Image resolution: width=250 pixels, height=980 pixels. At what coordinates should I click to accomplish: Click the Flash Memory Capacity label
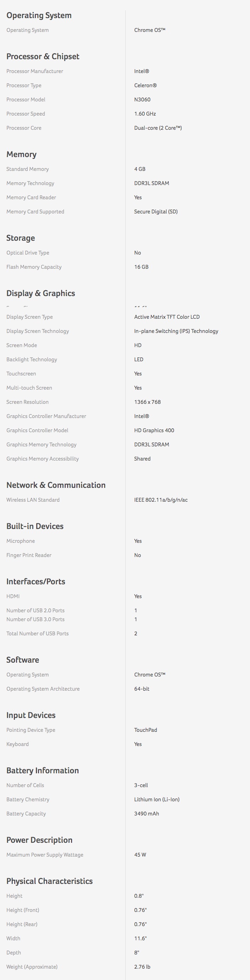(33, 267)
